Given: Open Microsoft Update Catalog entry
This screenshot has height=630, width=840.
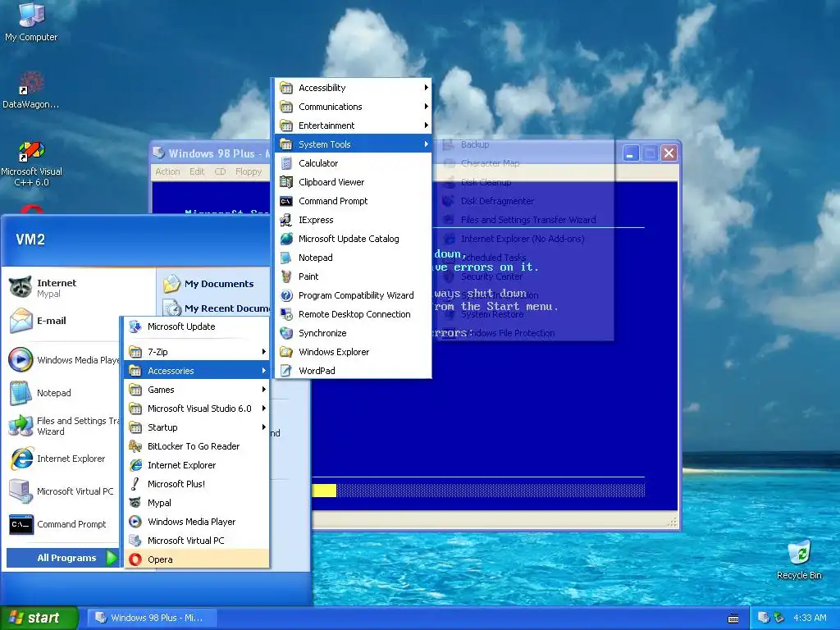Looking at the screenshot, I should [x=353, y=239].
